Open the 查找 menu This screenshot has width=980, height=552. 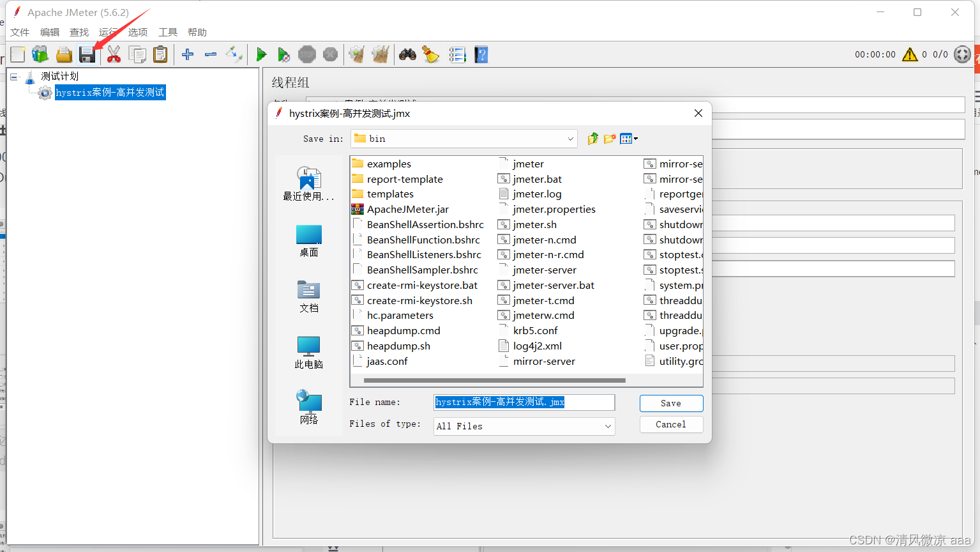click(x=79, y=32)
